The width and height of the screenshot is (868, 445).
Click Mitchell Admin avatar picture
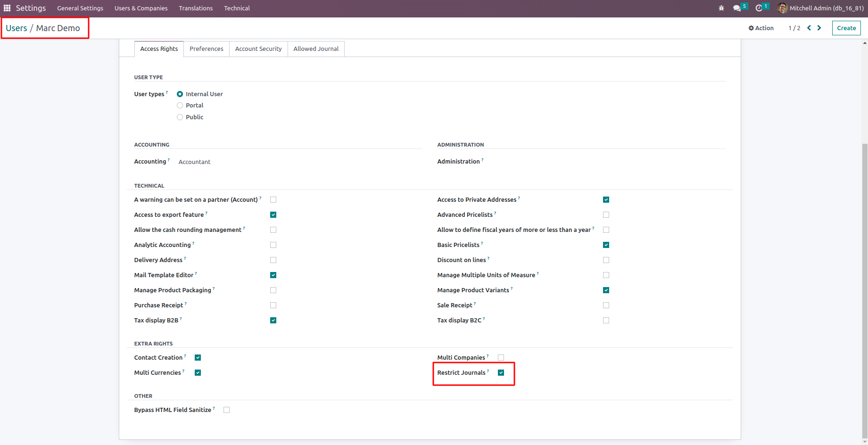pyautogui.click(x=782, y=8)
